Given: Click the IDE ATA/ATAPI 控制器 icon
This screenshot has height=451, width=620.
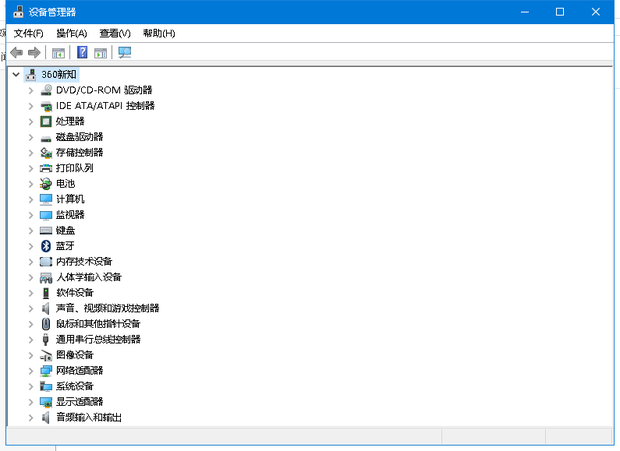Looking at the screenshot, I should (46, 106).
